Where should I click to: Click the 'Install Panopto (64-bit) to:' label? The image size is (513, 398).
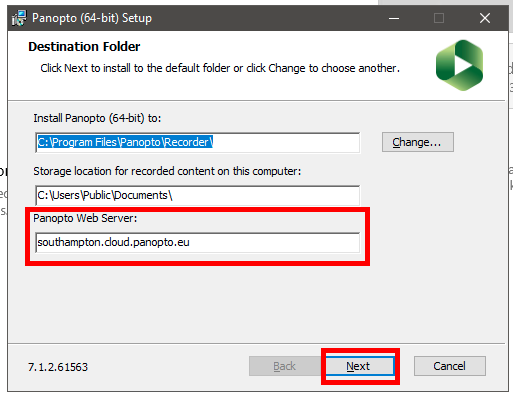point(97,118)
